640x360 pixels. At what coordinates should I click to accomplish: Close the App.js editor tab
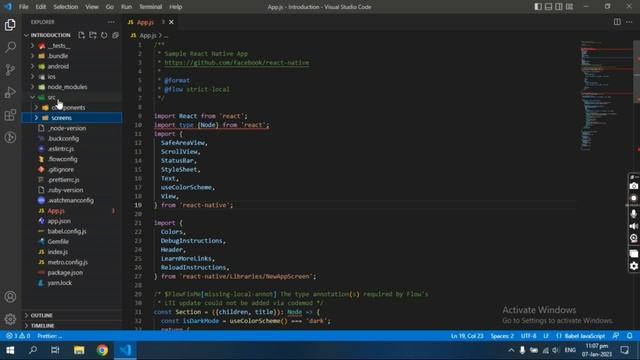click(171, 22)
